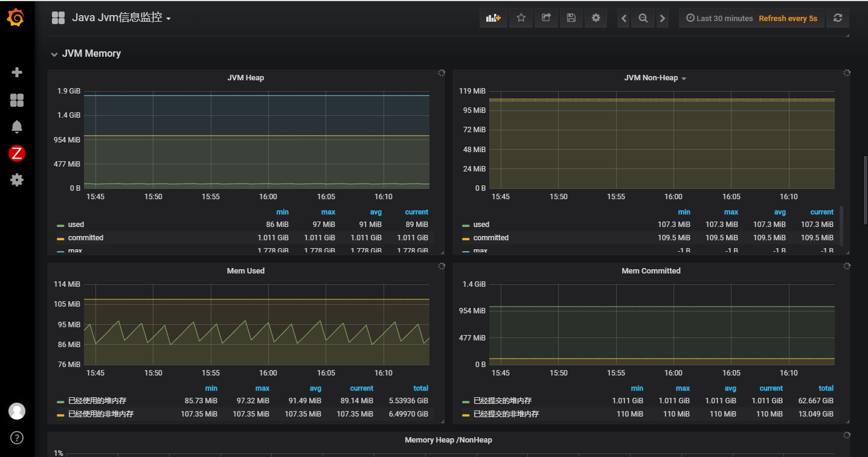Toggle the 'used' series in JVM Heap legend
Viewport: 868px width, 457px height.
coord(76,225)
